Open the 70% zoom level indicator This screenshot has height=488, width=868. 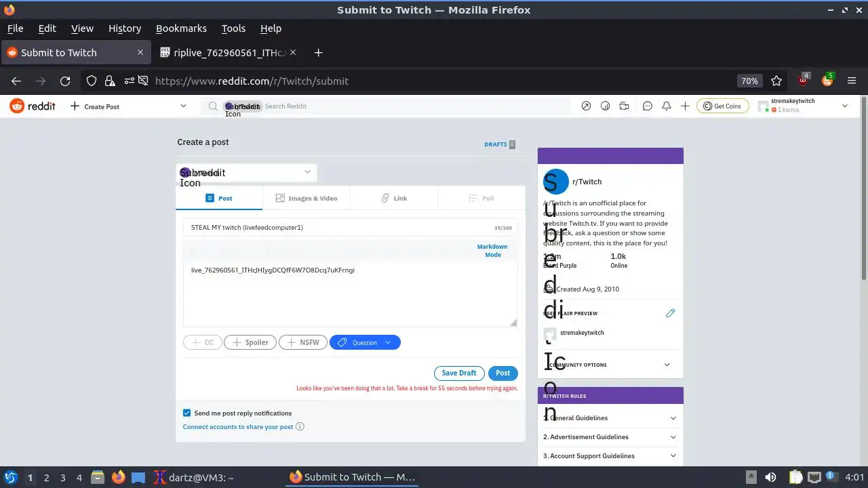749,81
